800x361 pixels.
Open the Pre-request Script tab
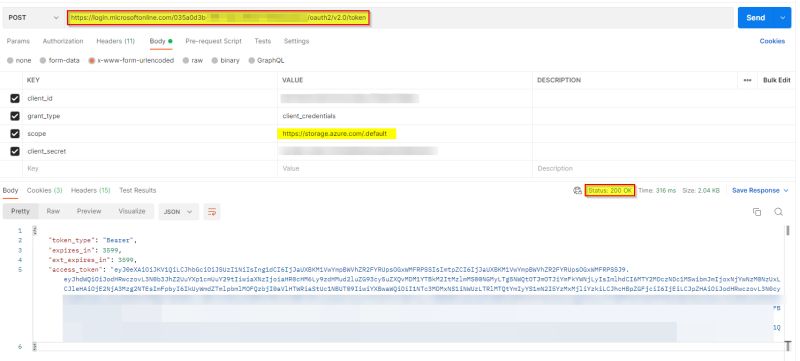213,41
